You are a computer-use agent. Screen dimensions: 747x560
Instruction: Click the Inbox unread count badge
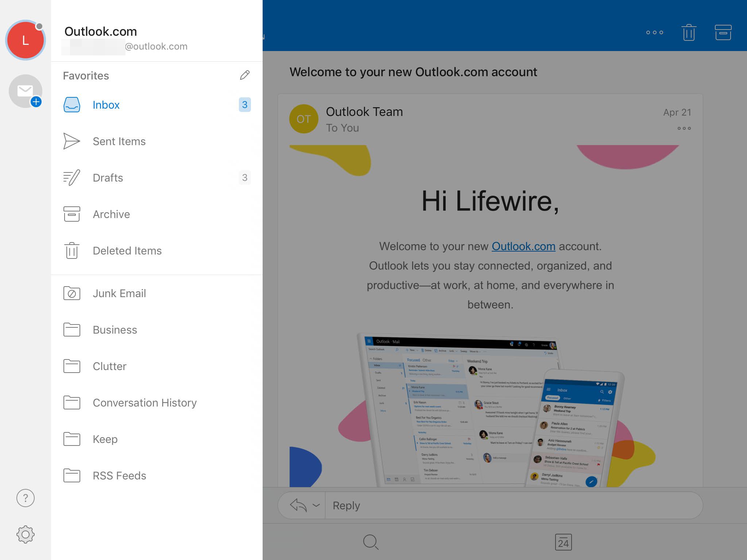(245, 105)
